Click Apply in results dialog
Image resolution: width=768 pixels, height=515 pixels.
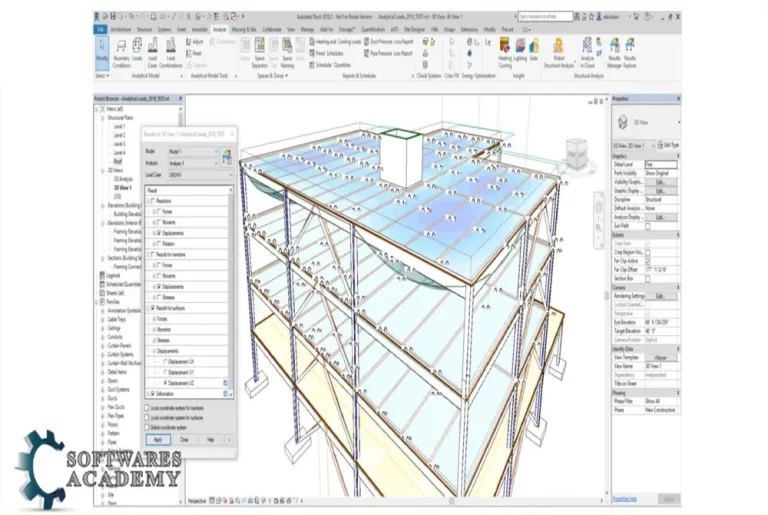158,440
